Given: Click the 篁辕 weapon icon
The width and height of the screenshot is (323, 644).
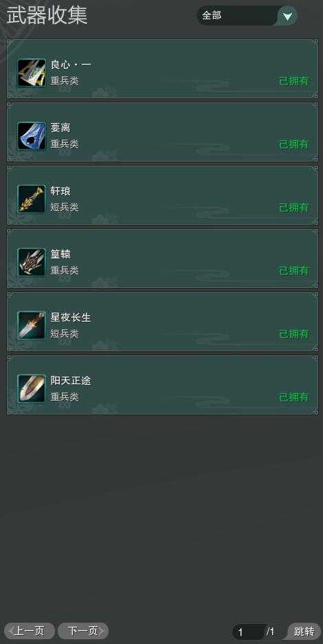Looking at the screenshot, I should pos(32,263).
